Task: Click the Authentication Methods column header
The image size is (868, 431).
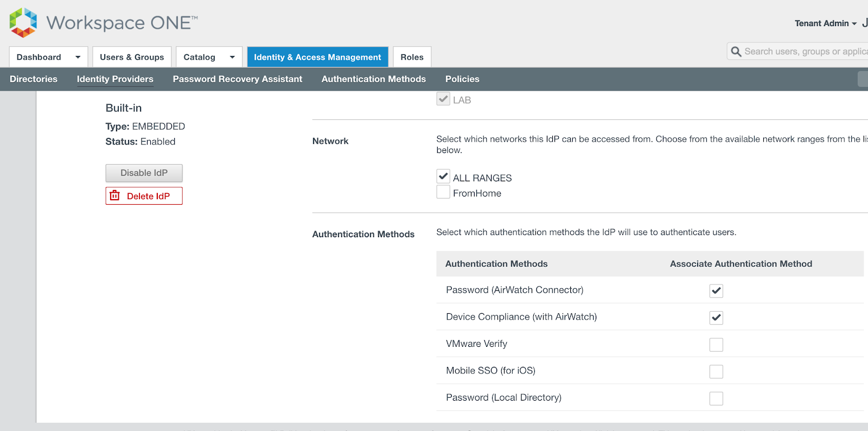Action: pos(496,264)
